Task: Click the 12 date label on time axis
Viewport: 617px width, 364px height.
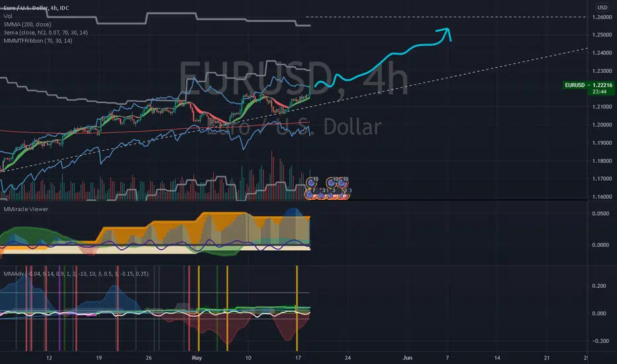Action: (49, 357)
